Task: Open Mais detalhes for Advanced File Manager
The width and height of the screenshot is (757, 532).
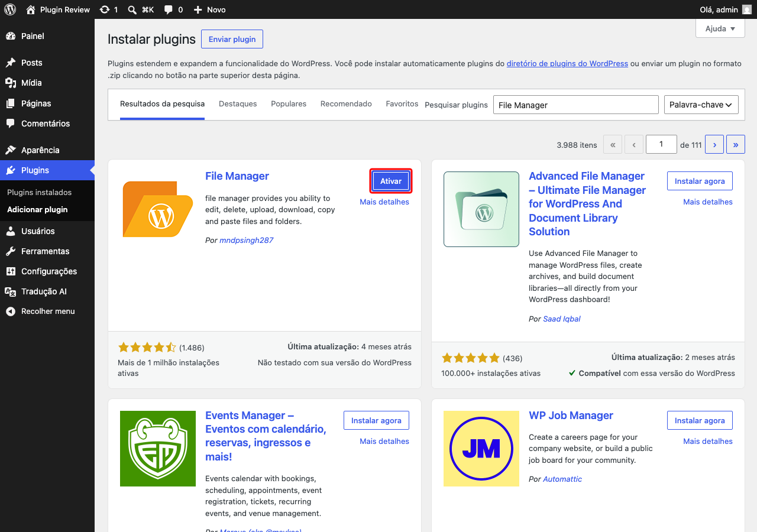Action: coord(708,202)
